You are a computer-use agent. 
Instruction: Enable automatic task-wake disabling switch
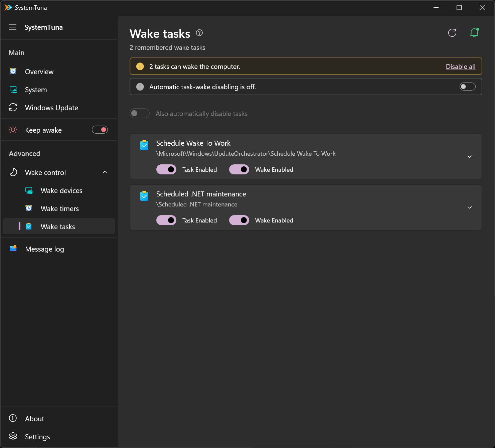tap(468, 87)
